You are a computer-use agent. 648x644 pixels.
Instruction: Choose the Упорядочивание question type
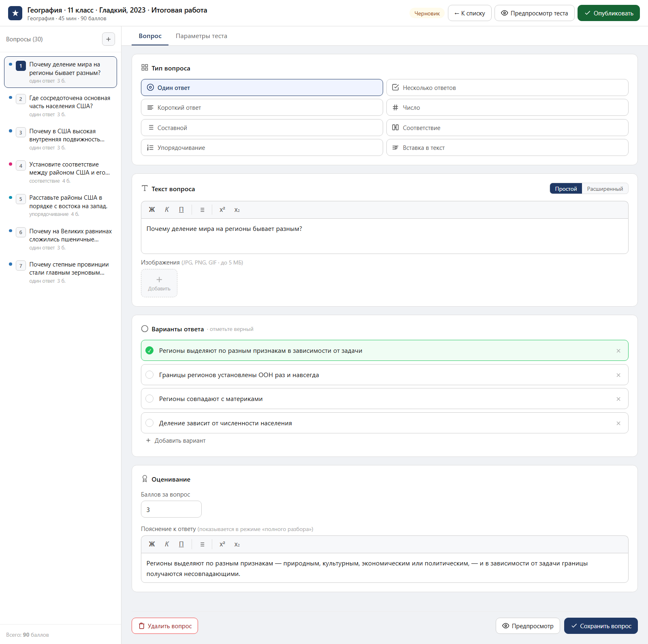(262, 147)
